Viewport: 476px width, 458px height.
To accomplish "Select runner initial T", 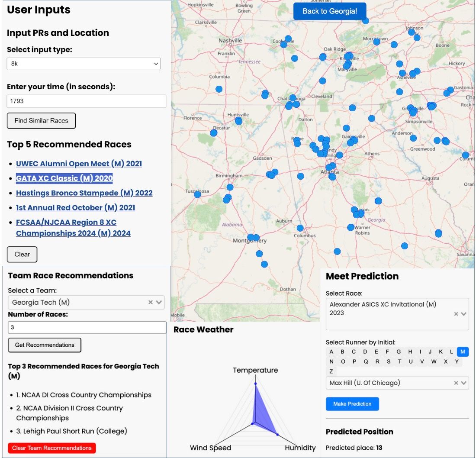I will coord(399,361).
